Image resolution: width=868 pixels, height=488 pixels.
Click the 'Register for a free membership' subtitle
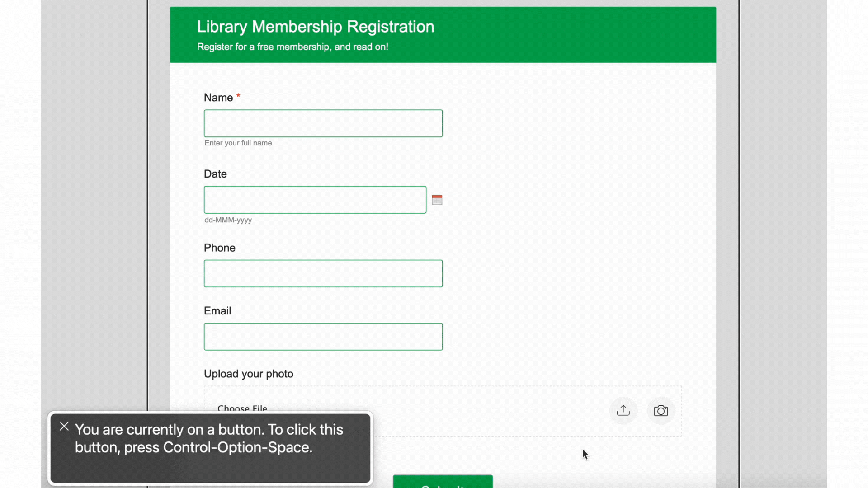(292, 47)
